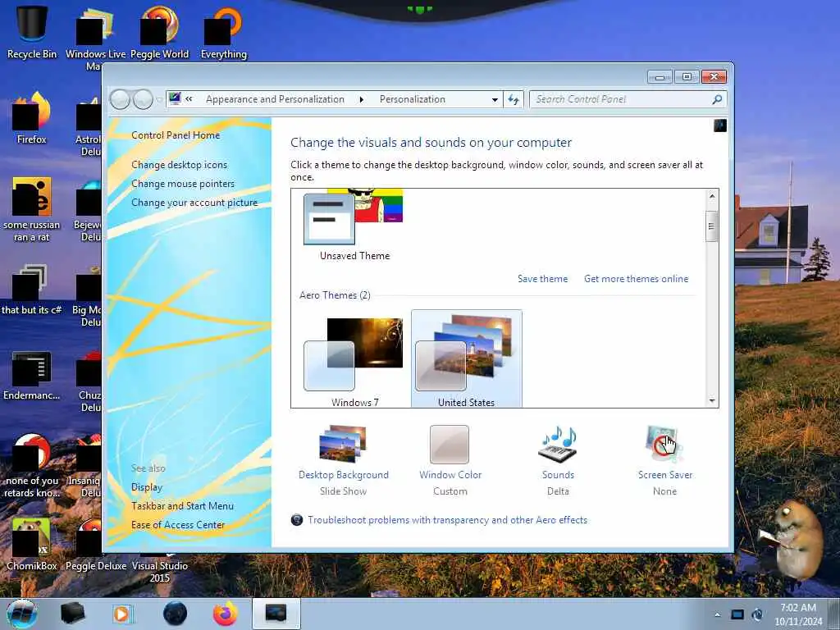Screen dimensions: 840x630
Task: Select the 'that but its c#' icon
Action: (x=32, y=290)
